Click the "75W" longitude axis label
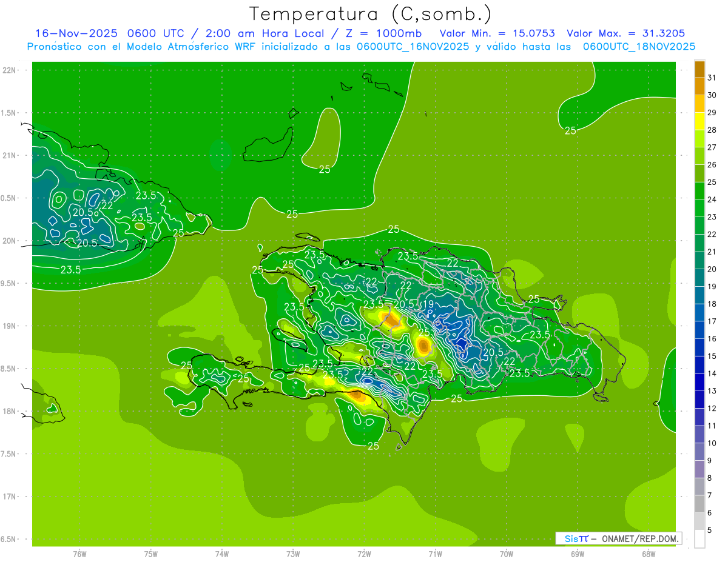The height and width of the screenshot is (562, 728). click(150, 554)
